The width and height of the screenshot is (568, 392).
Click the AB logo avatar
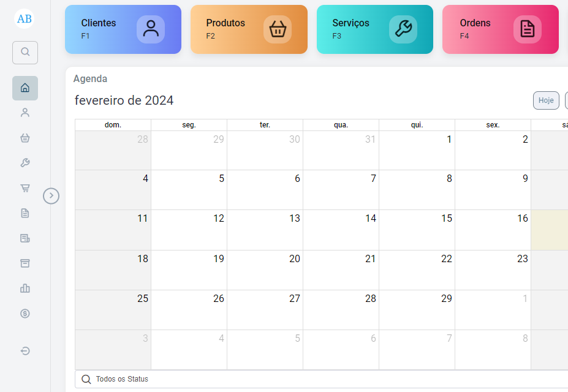point(25,19)
